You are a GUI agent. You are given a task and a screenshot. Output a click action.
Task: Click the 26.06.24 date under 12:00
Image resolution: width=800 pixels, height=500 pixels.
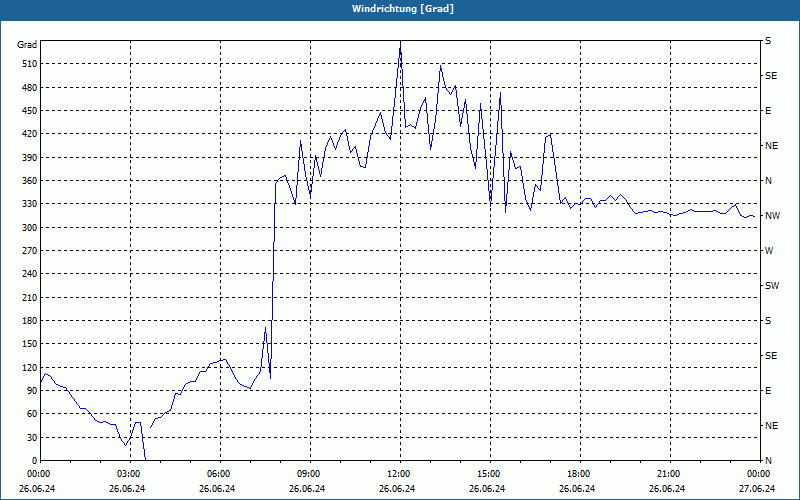pyautogui.click(x=397, y=489)
